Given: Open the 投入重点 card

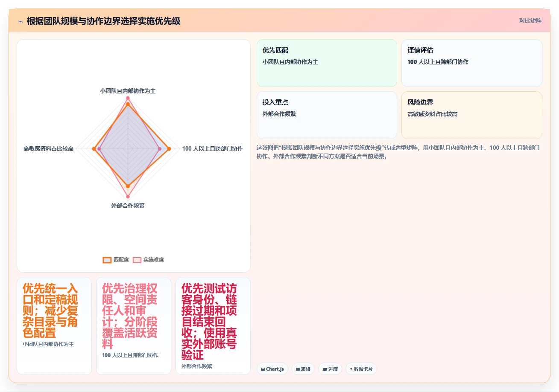Looking at the screenshot, I should coord(327,115).
